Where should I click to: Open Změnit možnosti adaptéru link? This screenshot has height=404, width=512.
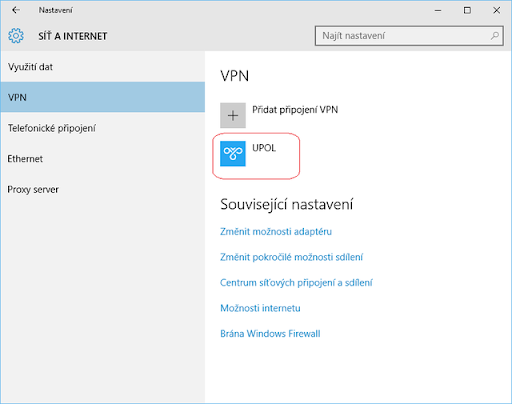(x=276, y=231)
